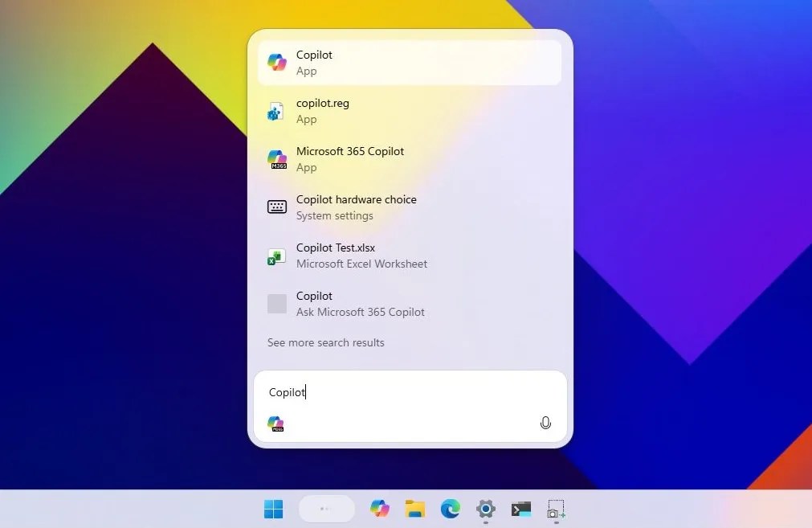Image resolution: width=812 pixels, height=528 pixels.
Task: Click the See more search results link
Action: click(x=325, y=342)
